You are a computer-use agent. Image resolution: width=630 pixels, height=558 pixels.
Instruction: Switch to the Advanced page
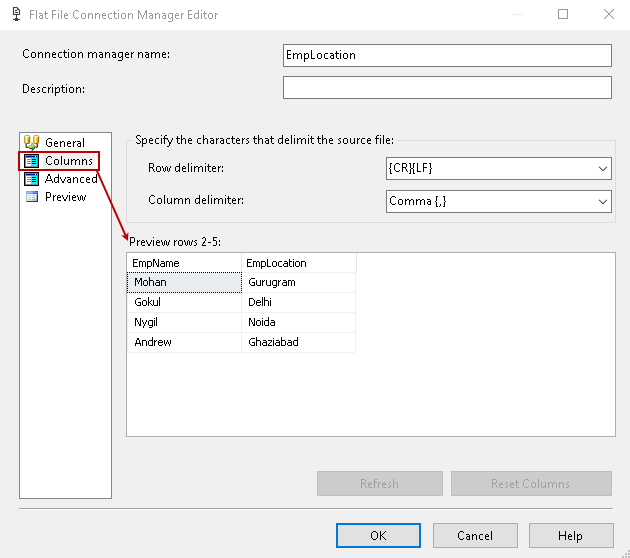71,179
